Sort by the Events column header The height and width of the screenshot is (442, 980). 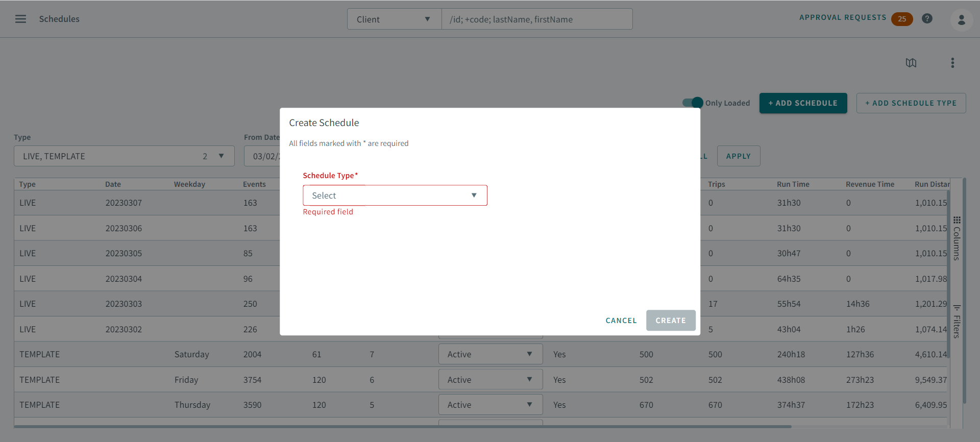pos(254,184)
